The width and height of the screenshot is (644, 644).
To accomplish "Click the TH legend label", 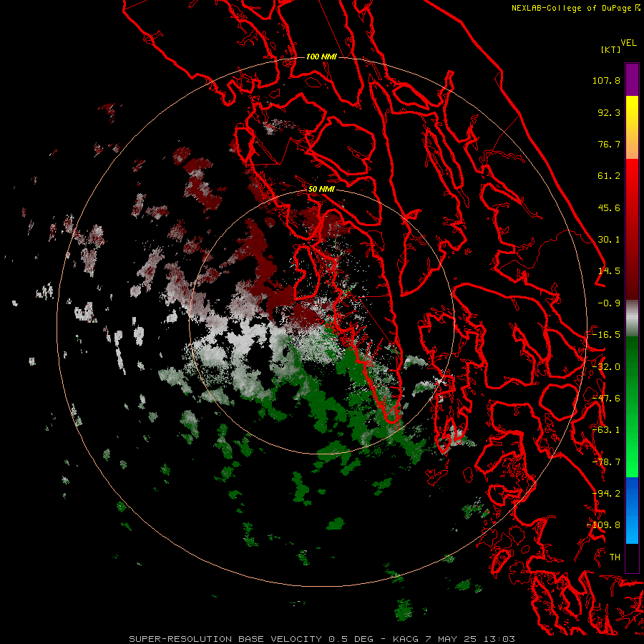I will pyautogui.click(x=615, y=557).
